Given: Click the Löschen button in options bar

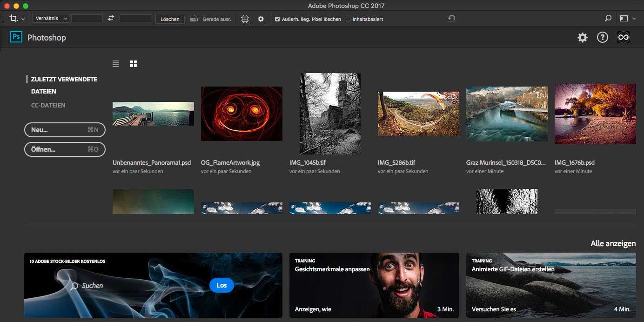Looking at the screenshot, I should pos(170,19).
